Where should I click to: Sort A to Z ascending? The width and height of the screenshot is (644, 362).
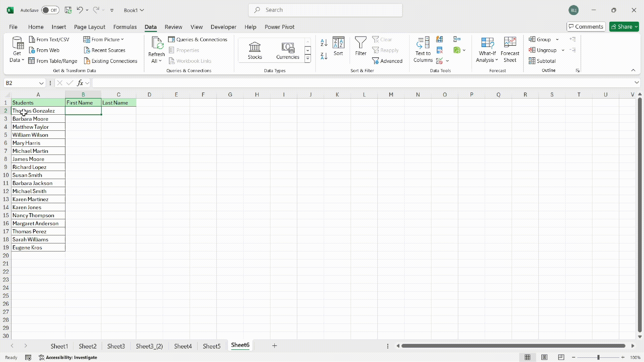coord(324,43)
